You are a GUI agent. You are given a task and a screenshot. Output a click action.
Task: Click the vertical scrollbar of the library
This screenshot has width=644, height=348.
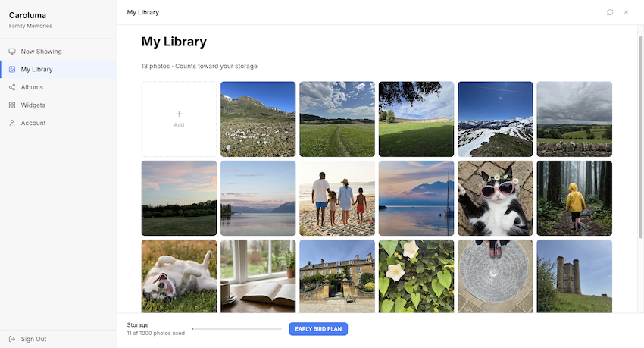click(640, 136)
